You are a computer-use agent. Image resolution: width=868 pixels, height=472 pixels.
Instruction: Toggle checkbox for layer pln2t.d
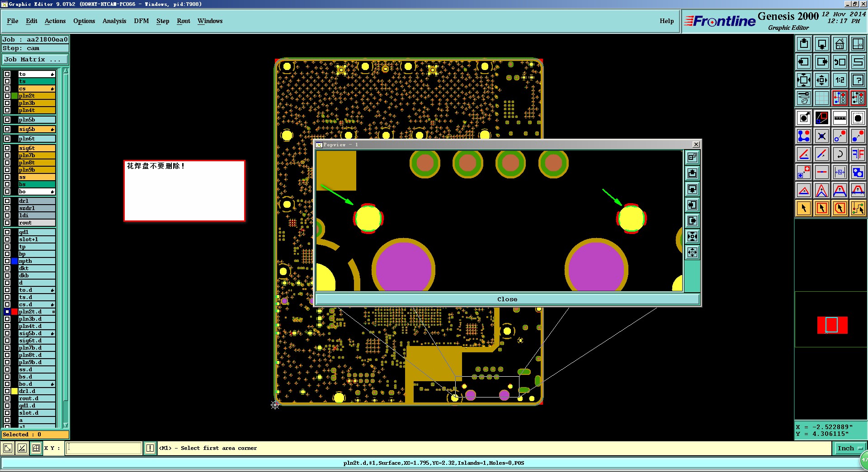pos(7,312)
